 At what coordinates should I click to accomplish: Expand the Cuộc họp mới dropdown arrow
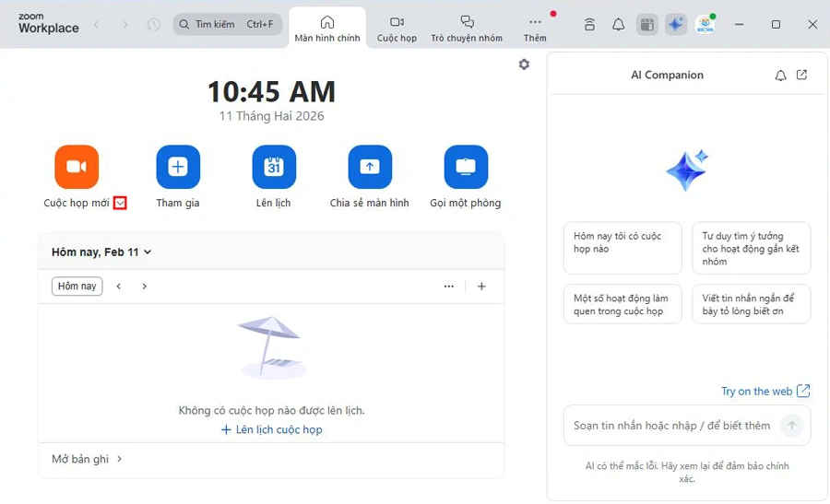tap(120, 204)
